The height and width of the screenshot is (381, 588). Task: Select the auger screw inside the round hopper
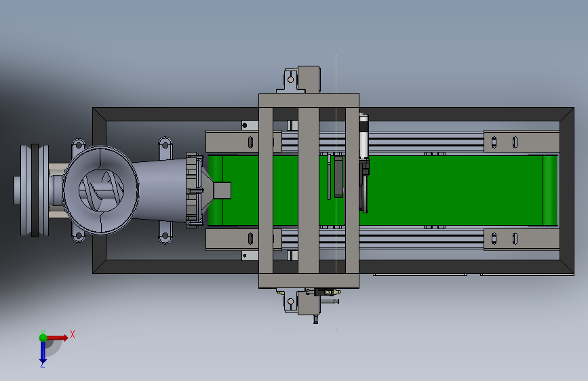(101, 190)
